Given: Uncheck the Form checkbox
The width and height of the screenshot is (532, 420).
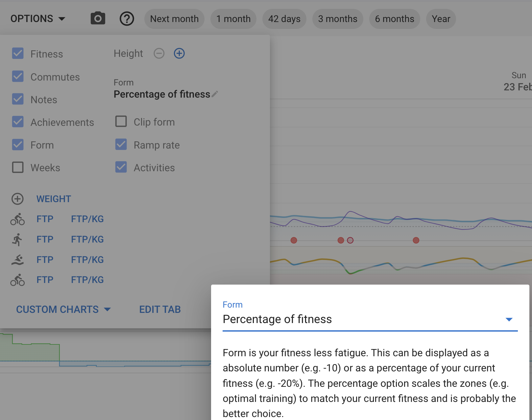Looking at the screenshot, I should (x=18, y=145).
